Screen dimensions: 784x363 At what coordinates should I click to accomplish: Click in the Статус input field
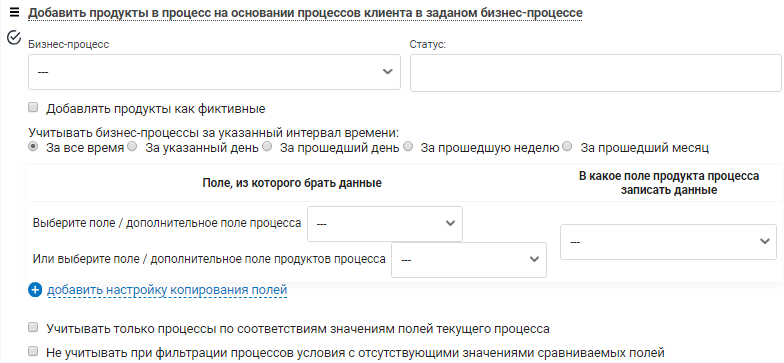(596, 73)
